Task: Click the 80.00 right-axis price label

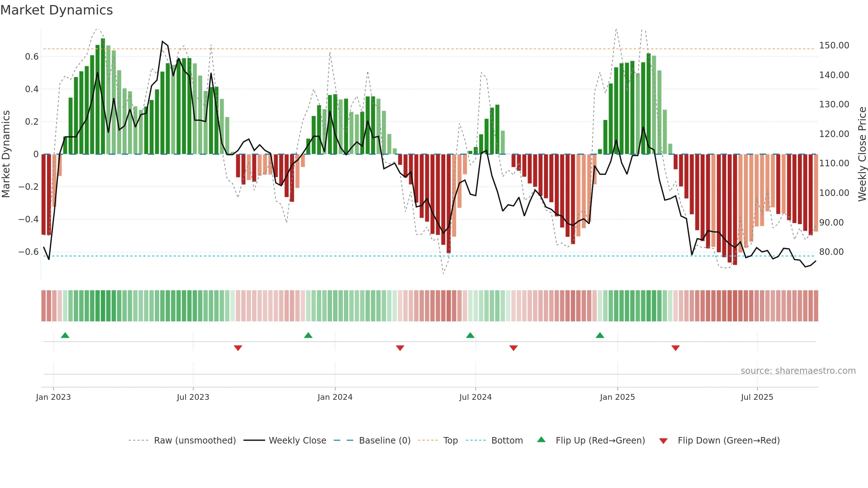Action: (831, 252)
